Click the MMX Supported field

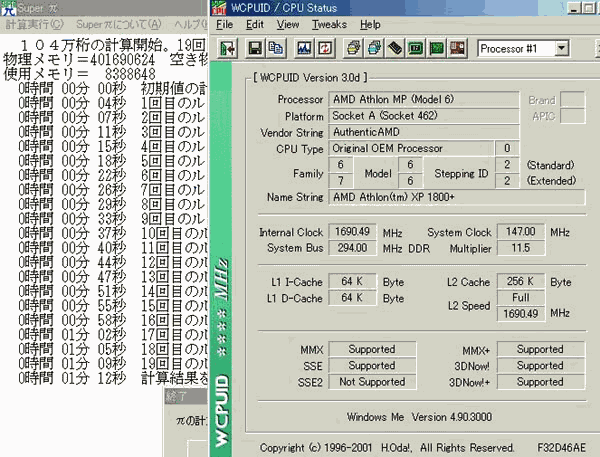[372, 349]
